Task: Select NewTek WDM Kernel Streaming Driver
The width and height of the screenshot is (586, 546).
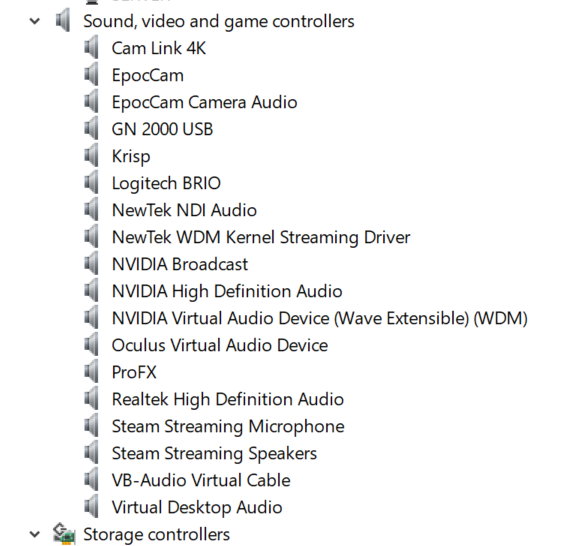Action: tap(261, 238)
